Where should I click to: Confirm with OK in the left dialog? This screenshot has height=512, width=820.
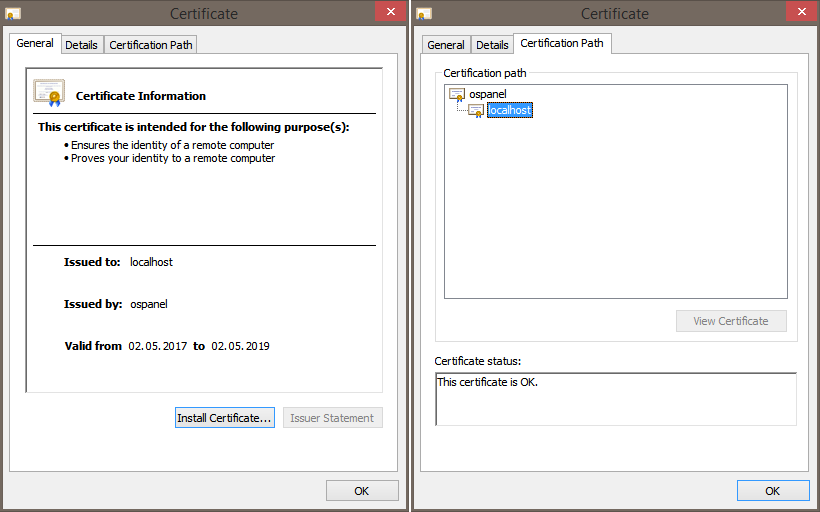[362, 491]
